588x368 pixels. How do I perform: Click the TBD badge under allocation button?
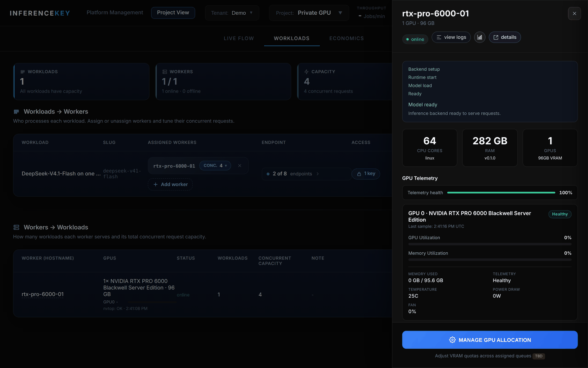(x=538, y=356)
